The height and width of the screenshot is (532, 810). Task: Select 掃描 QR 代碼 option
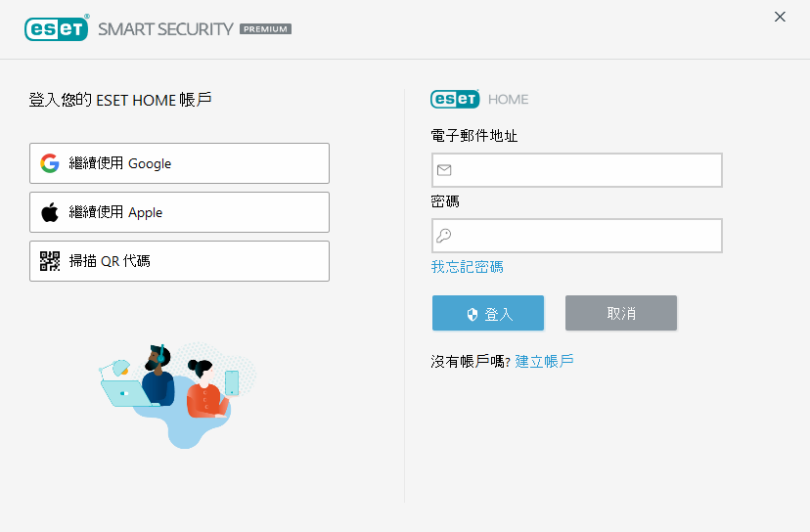pyautogui.click(x=179, y=261)
